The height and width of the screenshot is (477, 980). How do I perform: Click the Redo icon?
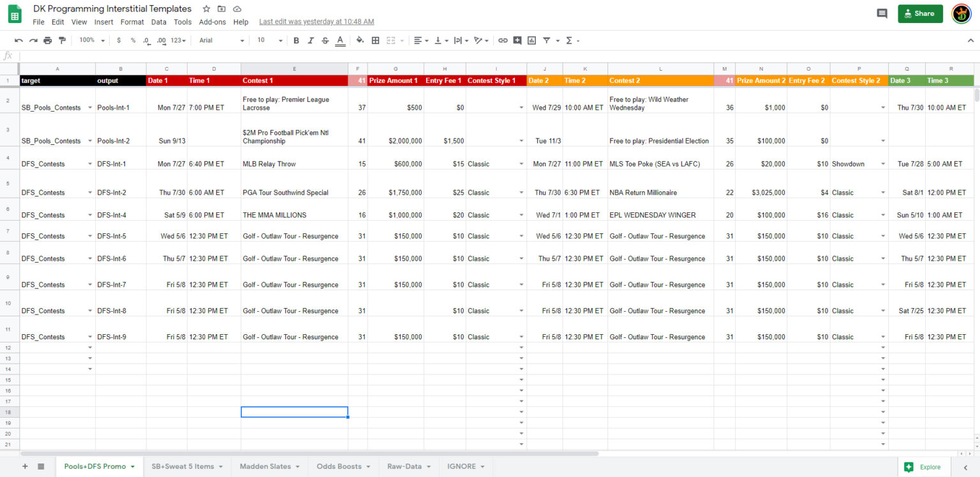(33, 40)
